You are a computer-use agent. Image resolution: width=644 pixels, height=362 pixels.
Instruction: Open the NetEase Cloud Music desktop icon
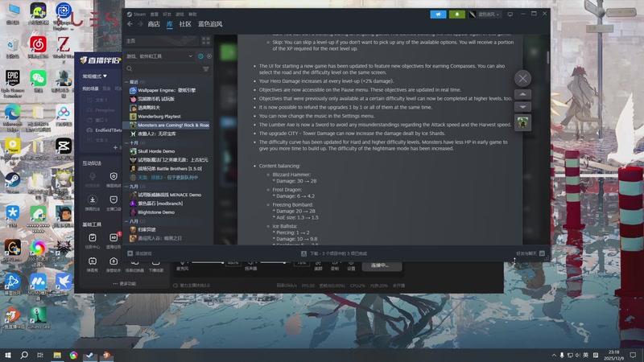(x=38, y=47)
